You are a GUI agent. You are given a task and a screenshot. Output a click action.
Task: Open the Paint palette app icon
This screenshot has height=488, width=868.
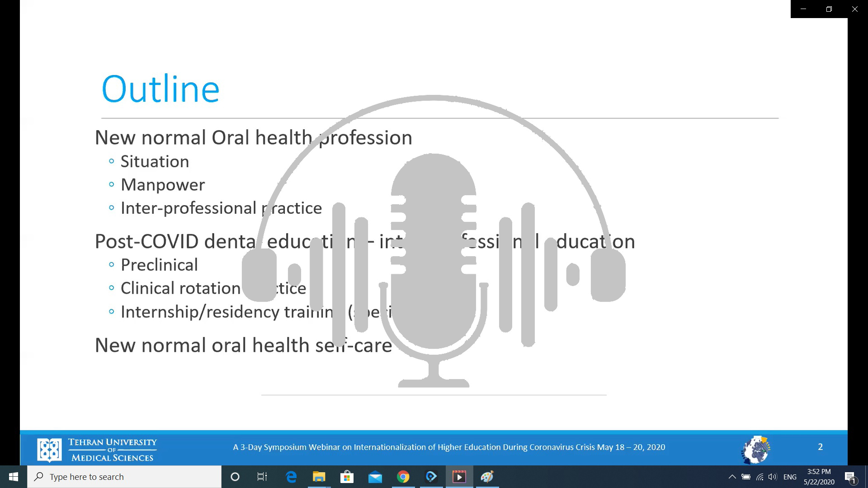[x=487, y=477]
